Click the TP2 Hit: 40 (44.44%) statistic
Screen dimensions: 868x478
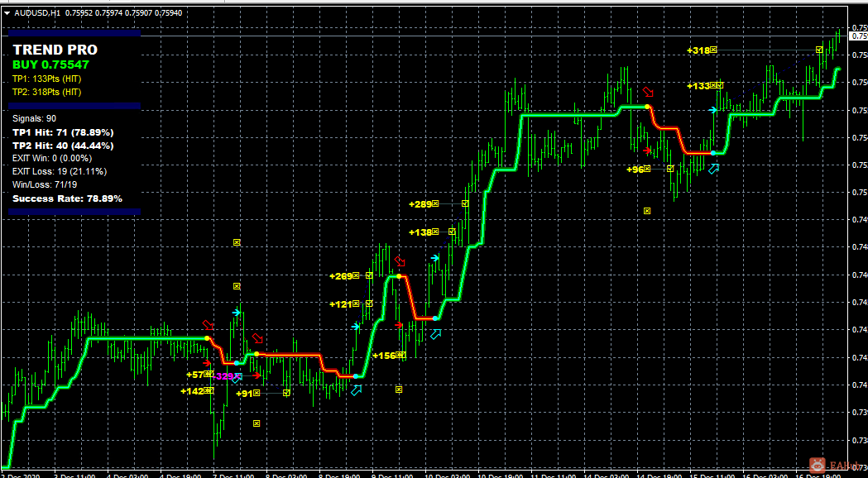click(x=63, y=146)
